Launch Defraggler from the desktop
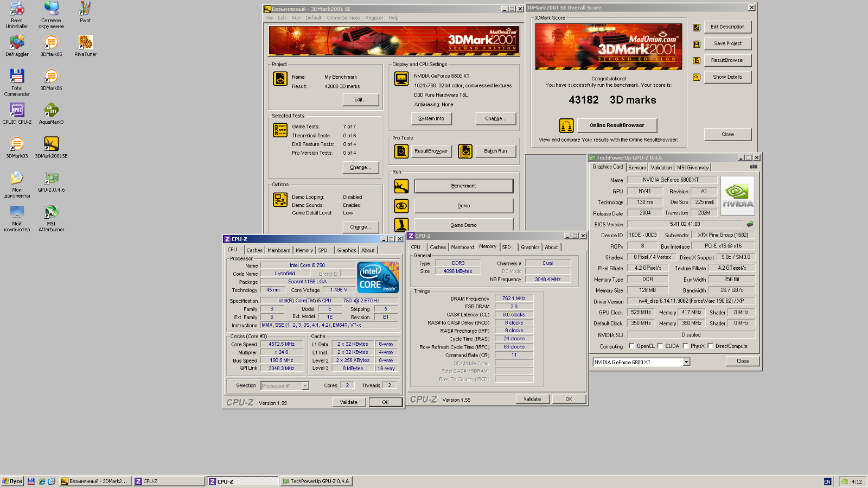The image size is (868, 488). (x=17, y=46)
